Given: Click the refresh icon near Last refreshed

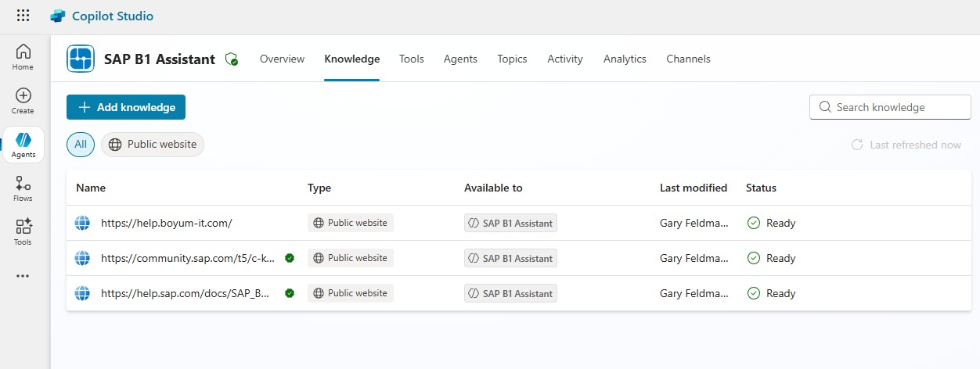Looking at the screenshot, I should pyautogui.click(x=857, y=145).
